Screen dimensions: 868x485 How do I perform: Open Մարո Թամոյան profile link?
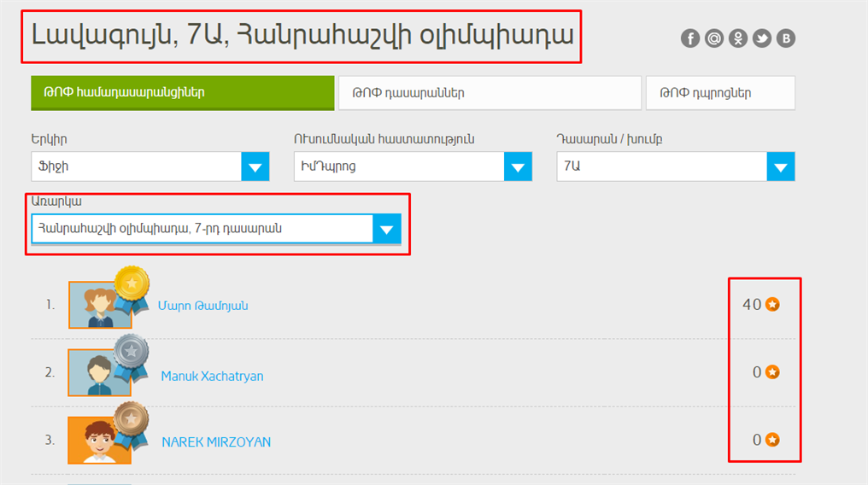[x=203, y=306]
